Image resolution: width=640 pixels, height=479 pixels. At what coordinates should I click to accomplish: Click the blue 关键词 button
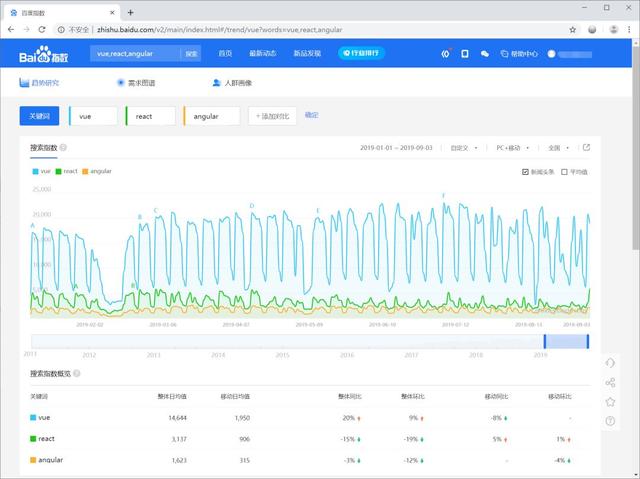(x=39, y=116)
